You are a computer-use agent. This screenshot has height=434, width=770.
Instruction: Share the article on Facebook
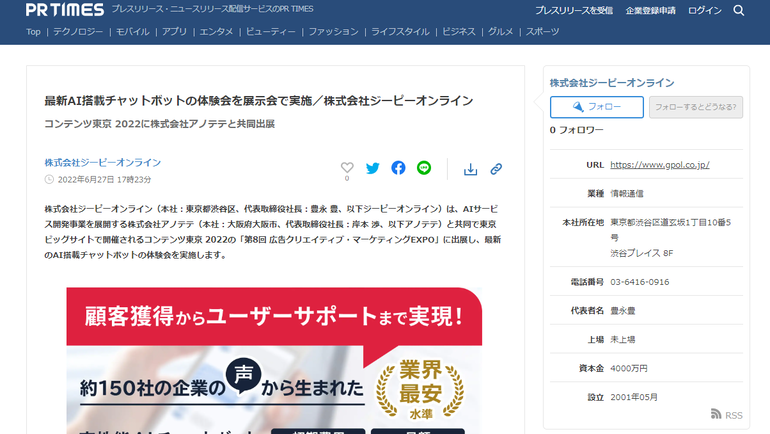coord(398,168)
